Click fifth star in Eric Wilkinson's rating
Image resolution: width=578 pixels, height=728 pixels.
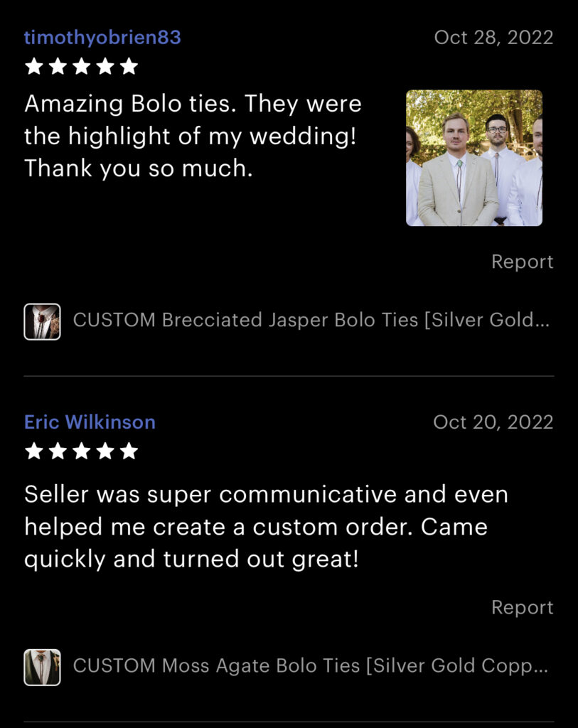click(x=129, y=451)
